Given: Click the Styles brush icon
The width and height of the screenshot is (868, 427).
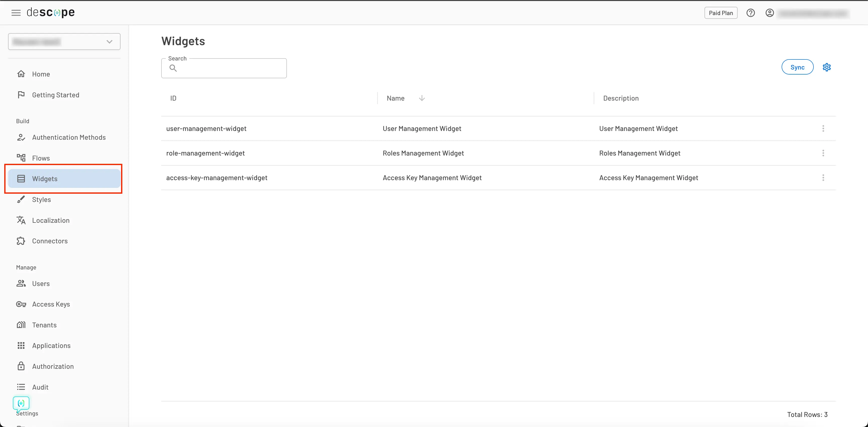Looking at the screenshot, I should pyautogui.click(x=21, y=199).
